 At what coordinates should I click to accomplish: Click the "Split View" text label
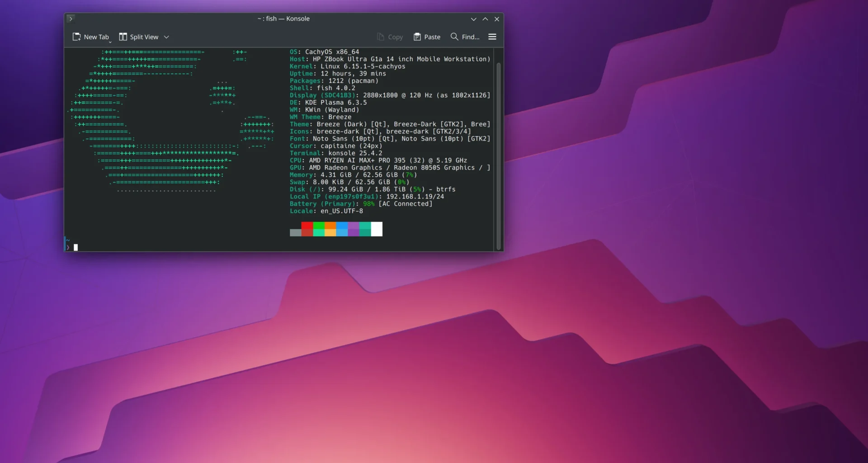[144, 37]
